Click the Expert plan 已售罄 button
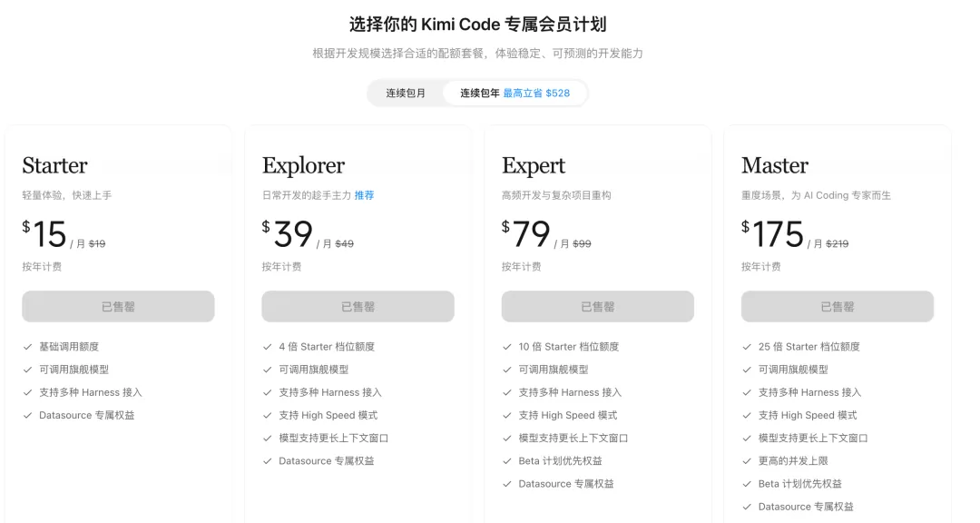Viewport: 980px width, 523px height. tap(597, 307)
